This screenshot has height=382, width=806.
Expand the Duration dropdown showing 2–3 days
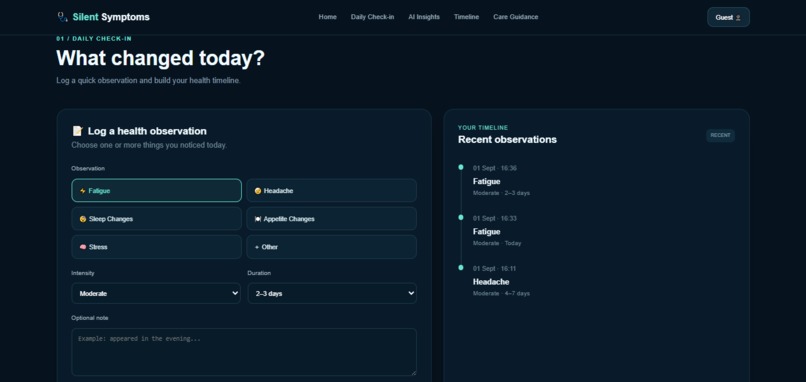pyautogui.click(x=332, y=293)
